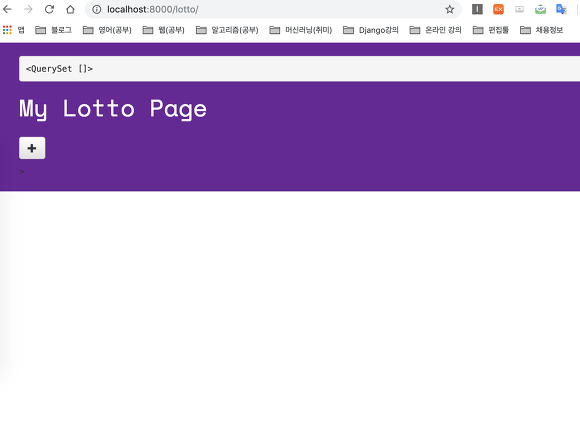The height and width of the screenshot is (434, 580).
Task: Open the 웹(공부) bookmark folder
Action: (x=163, y=30)
